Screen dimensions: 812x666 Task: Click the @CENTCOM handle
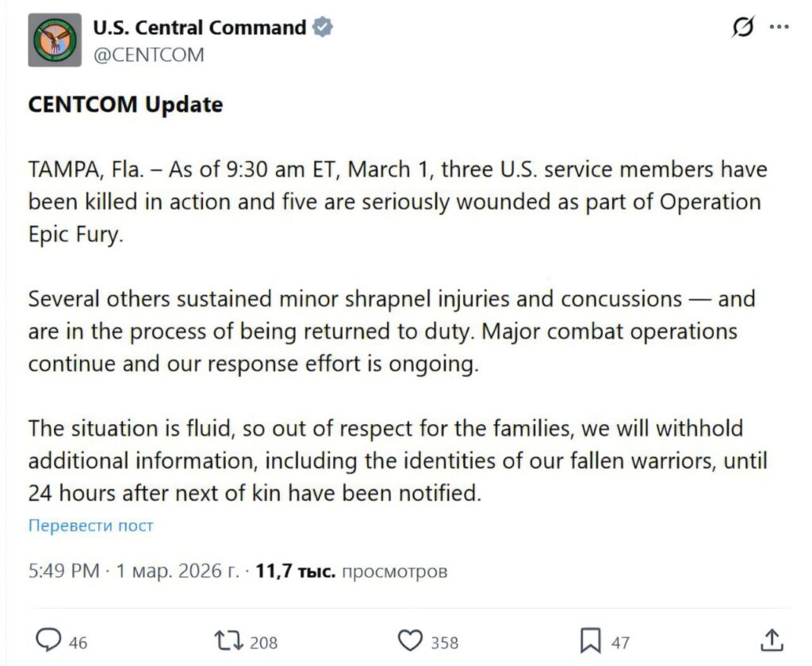coord(148,55)
